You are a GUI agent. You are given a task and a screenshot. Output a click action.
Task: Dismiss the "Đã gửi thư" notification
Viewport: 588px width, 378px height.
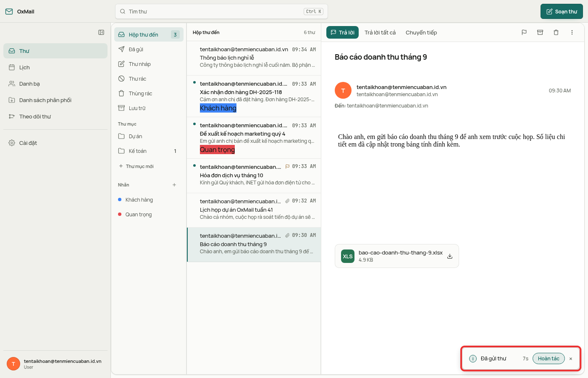[x=571, y=359]
